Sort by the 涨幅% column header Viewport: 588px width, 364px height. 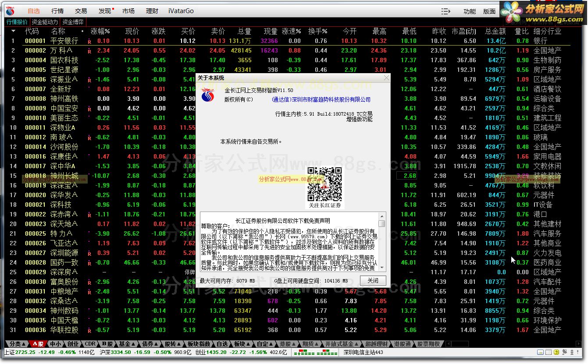100,31
